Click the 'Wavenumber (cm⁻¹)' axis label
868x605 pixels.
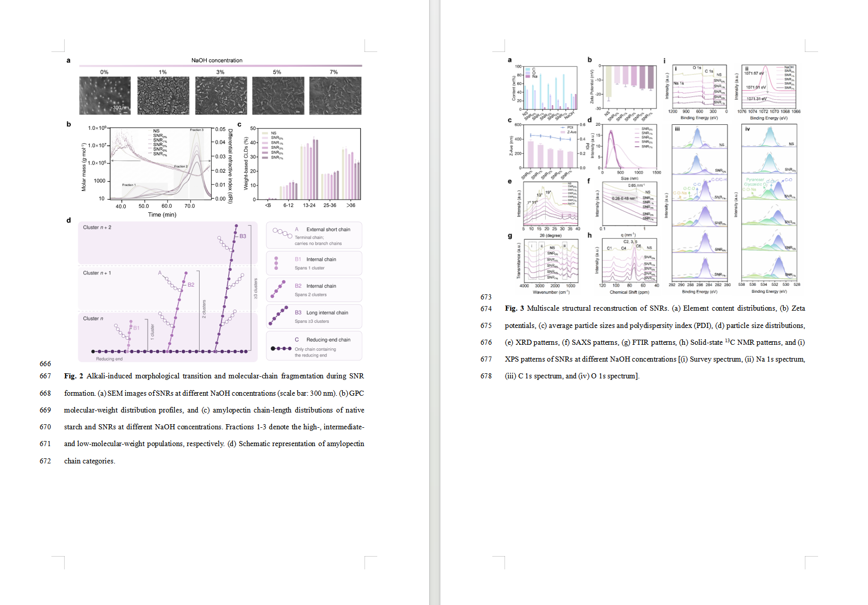[x=551, y=292]
